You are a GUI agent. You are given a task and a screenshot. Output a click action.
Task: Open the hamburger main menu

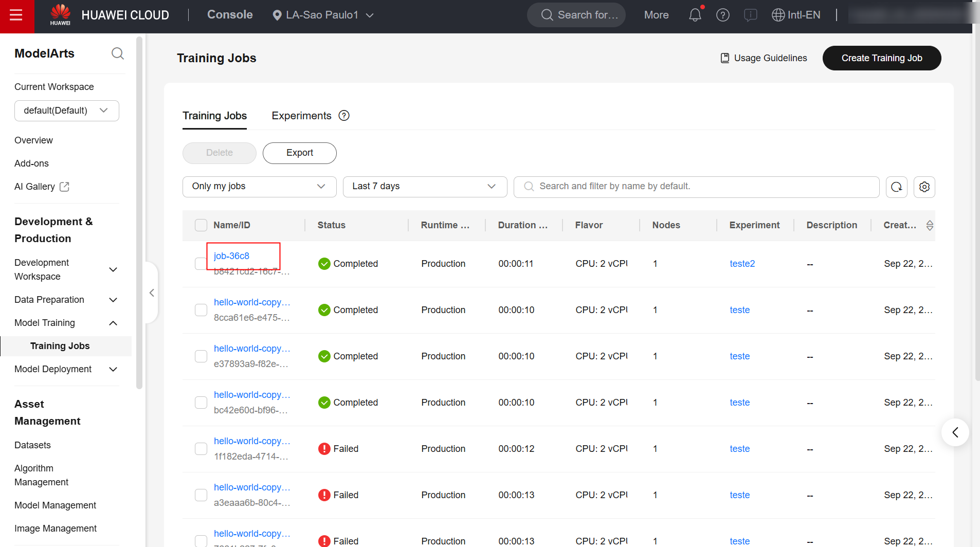16,15
